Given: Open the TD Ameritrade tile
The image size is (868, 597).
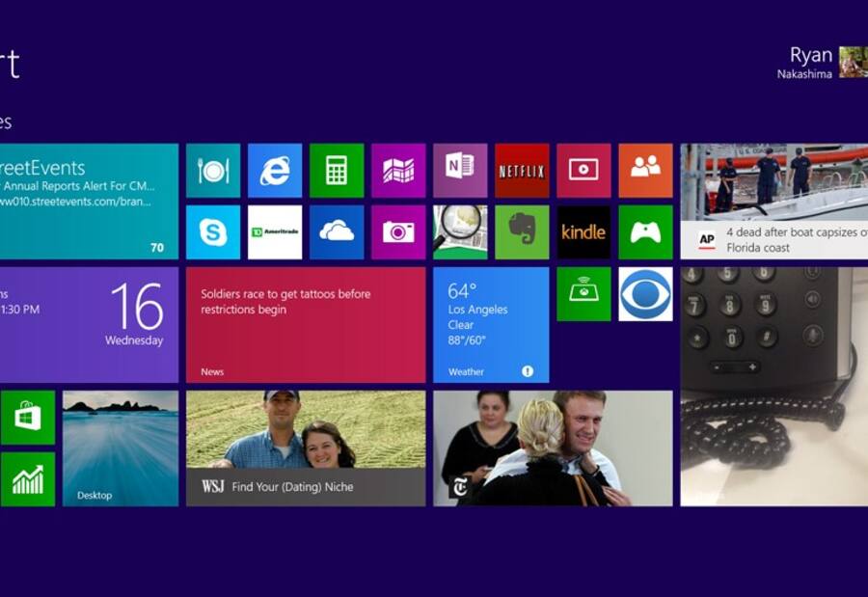Looking at the screenshot, I should coord(275,232).
